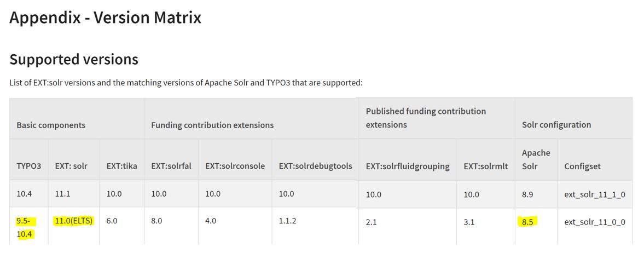Click the Appendix - Version Matrix heading

pos(106,18)
